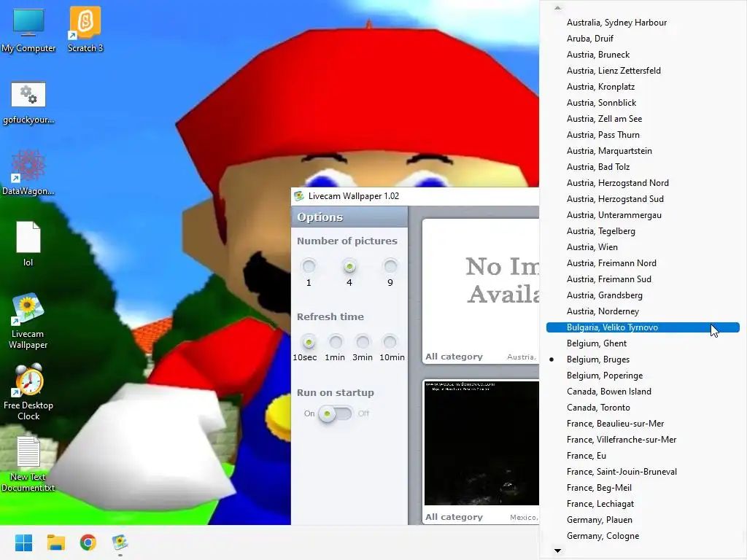Click Livecam Wallpaper title bar icon
The width and height of the screenshot is (747, 560).
[299, 195]
